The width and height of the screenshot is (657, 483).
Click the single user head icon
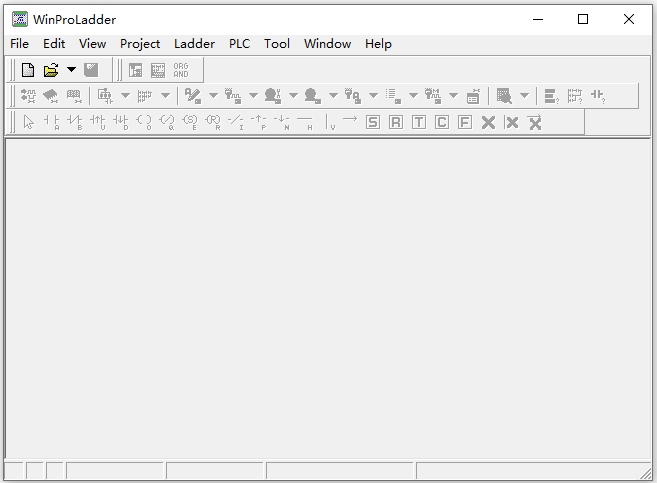pyautogui.click(x=313, y=96)
